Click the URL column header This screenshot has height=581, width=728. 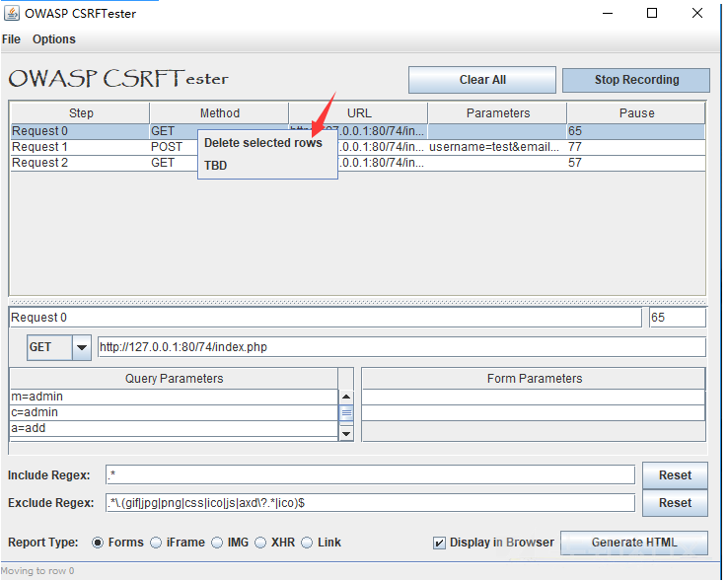(x=358, y=113)
